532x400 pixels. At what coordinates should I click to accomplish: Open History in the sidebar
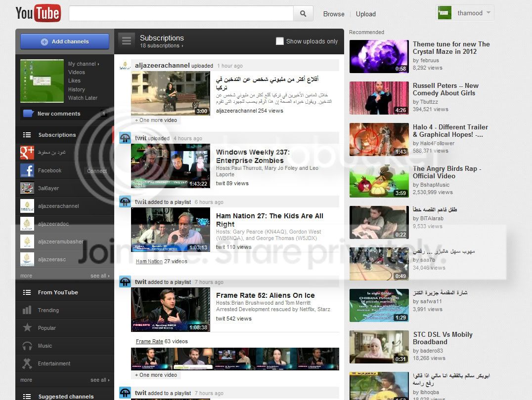pyautogui.click(x=76, y=89)
